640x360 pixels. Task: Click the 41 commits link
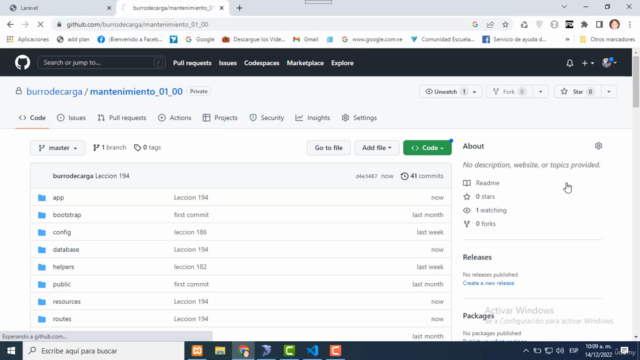(x=422, y=176)
